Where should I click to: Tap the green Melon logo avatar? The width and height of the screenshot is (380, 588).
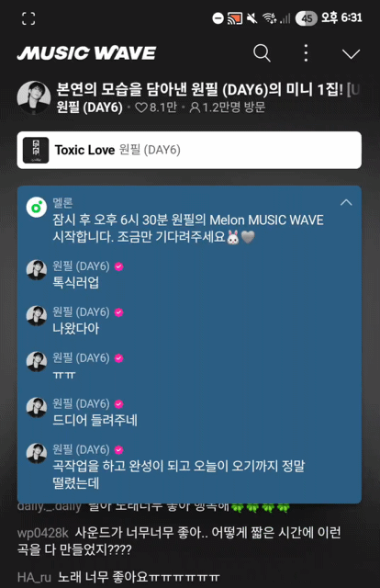coord(37,207)
